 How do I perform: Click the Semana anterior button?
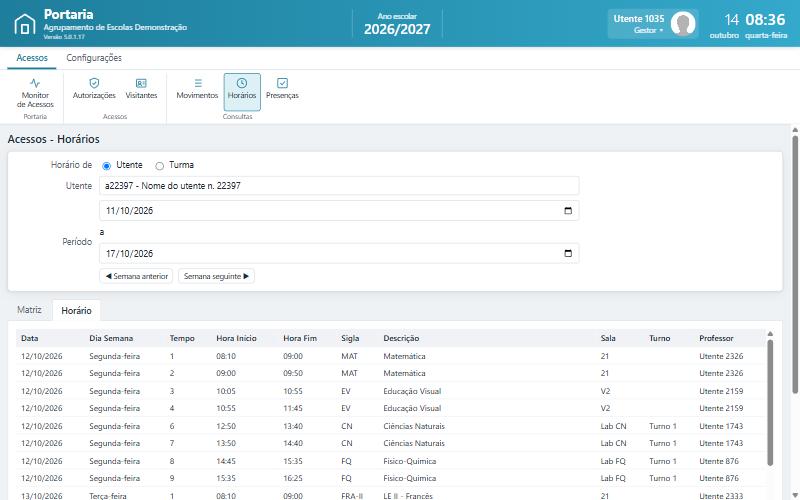pyautogui.click(x=136, y=276)
